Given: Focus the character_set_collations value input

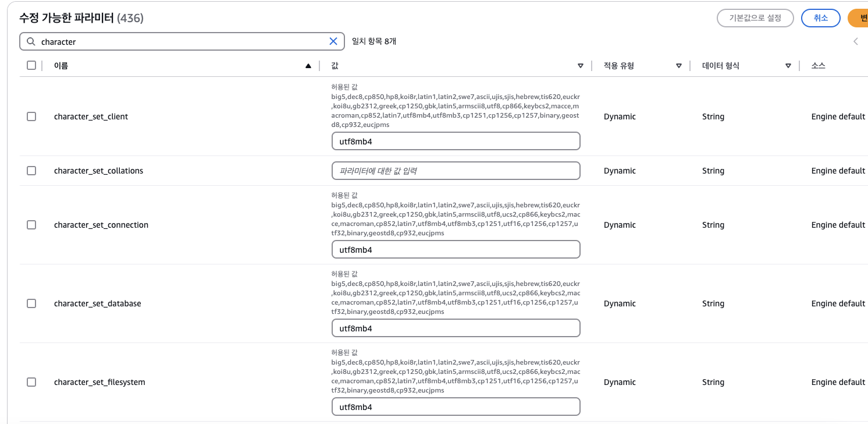Looking at the screenshot, I should click(456, 171).
